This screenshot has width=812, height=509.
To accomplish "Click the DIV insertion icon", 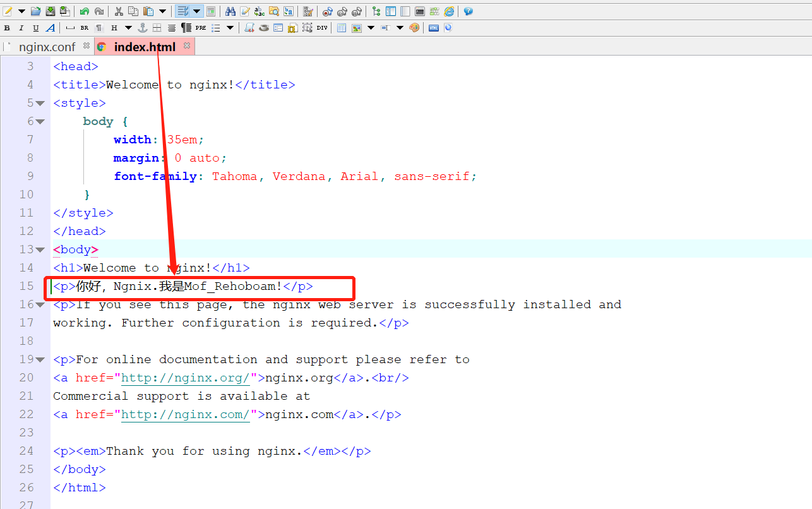I will click(x=323, y=28).
